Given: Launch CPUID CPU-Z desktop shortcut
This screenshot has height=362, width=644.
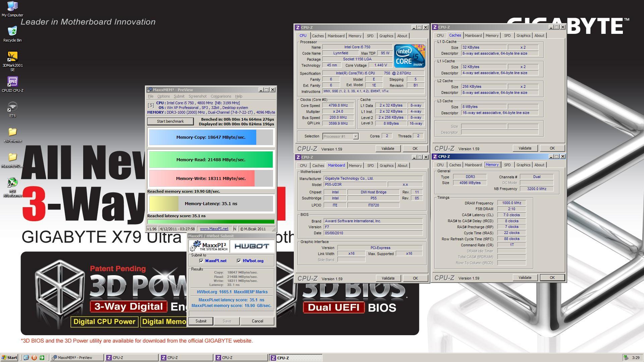Looking at the screenshot, I should point(12,84).
